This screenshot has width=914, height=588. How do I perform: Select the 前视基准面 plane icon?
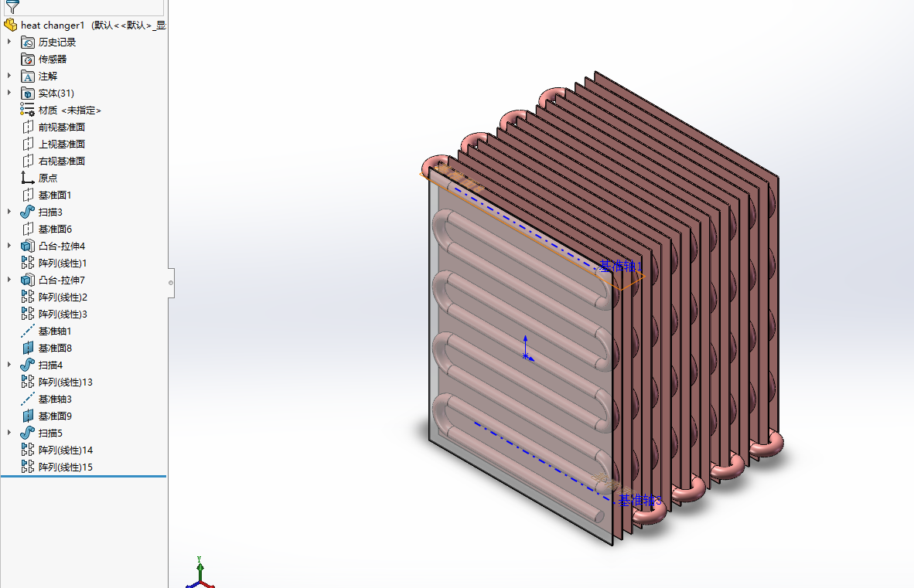click(x=27, y=127)
